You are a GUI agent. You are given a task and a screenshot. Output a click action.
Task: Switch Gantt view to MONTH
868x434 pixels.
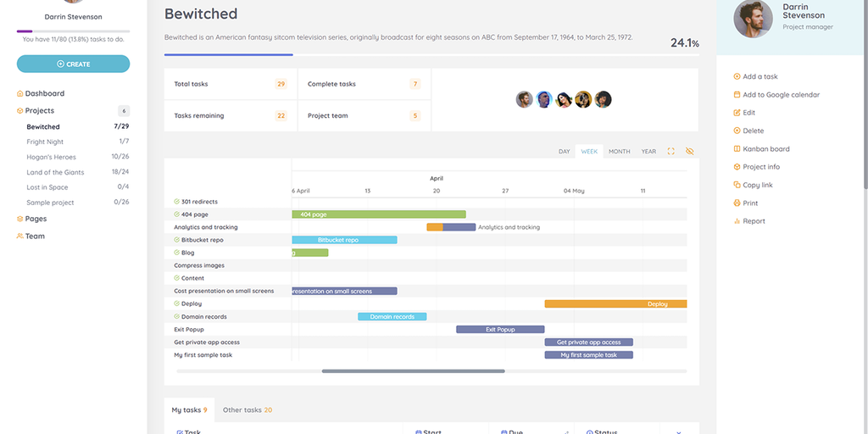pos(619,152)
